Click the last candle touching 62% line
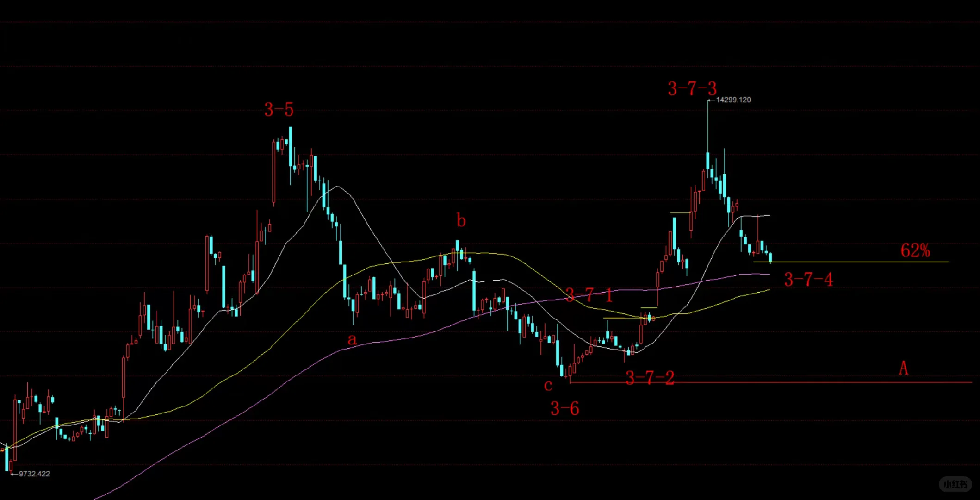Screen dimensions: 980x500 coord(770,257)
